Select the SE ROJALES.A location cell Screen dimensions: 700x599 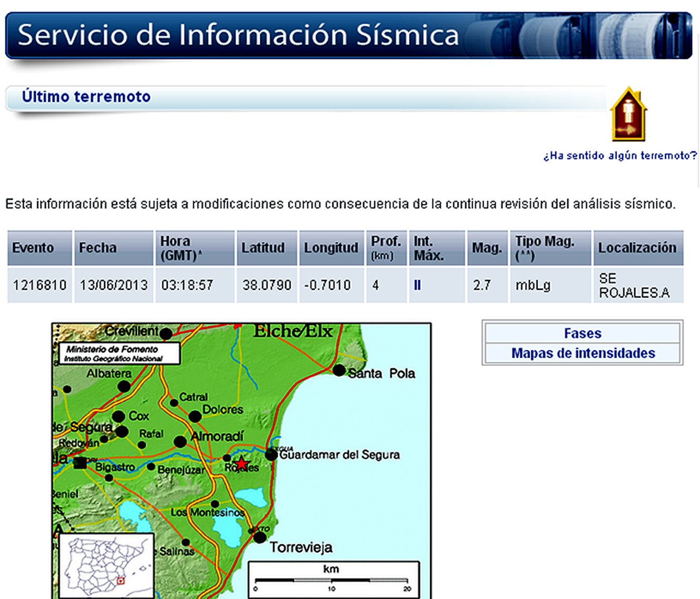638,285
